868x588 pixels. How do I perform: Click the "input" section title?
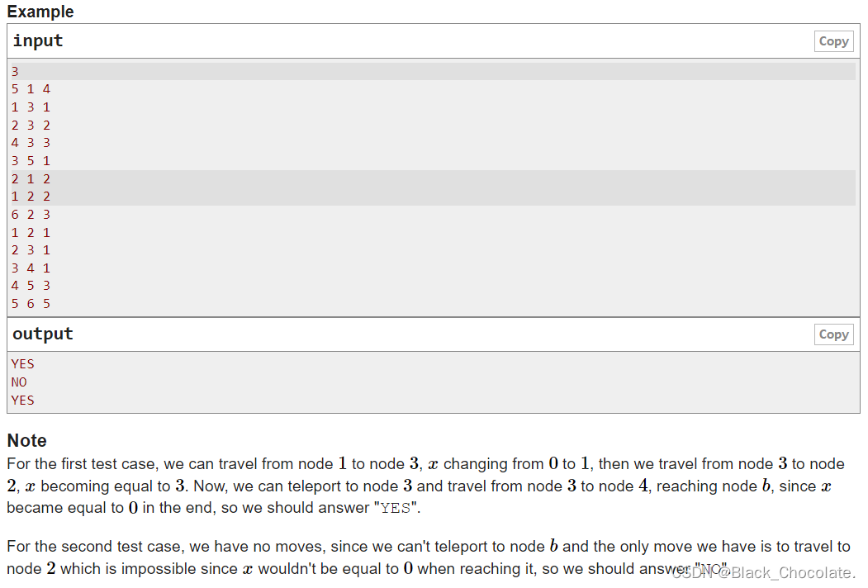(38, 40)
